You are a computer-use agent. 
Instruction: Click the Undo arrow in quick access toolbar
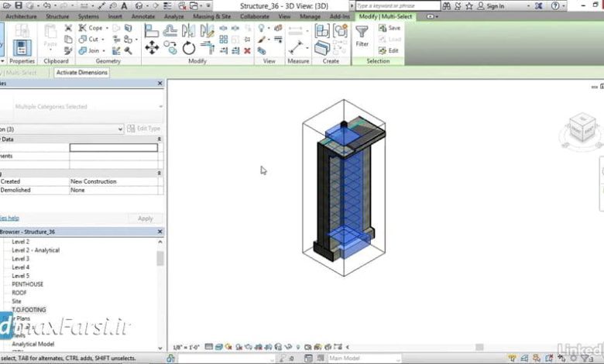(47, 5)
